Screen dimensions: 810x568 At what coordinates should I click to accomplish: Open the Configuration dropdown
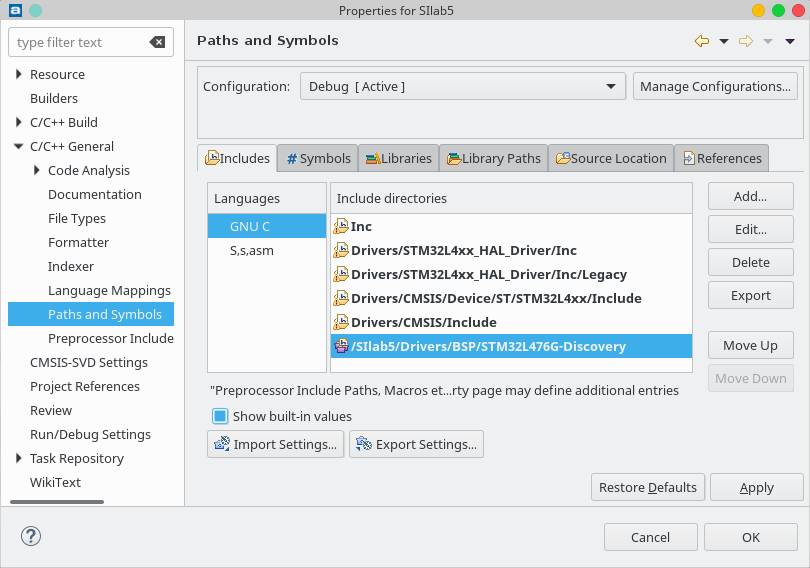point(462,86)
